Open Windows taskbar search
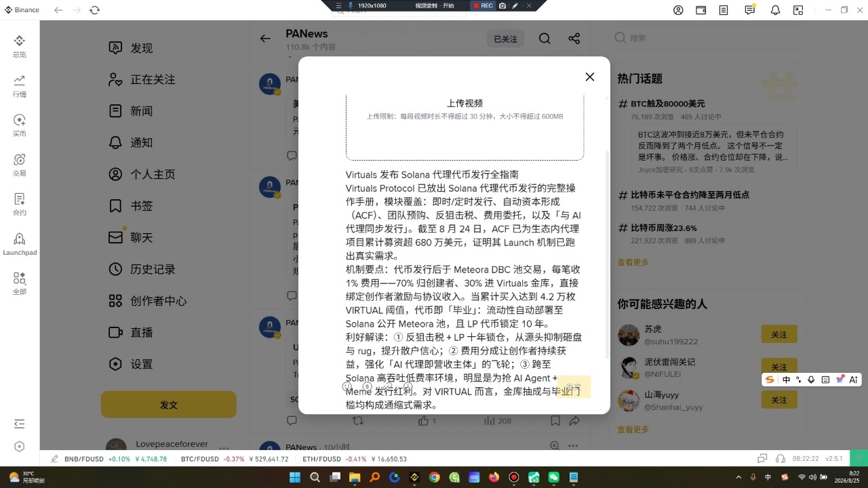The width and height of the screenshot is (868, 488). (315, 477)
